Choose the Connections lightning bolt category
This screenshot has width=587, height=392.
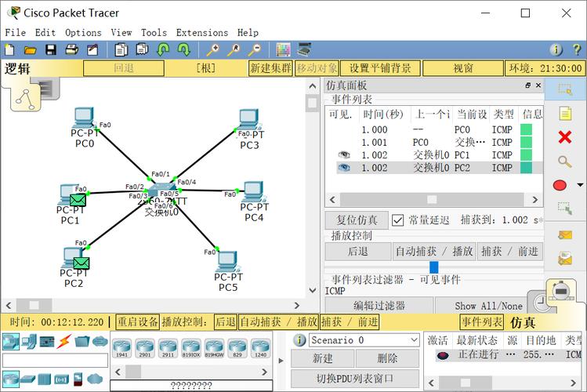[x=64, y=341]
